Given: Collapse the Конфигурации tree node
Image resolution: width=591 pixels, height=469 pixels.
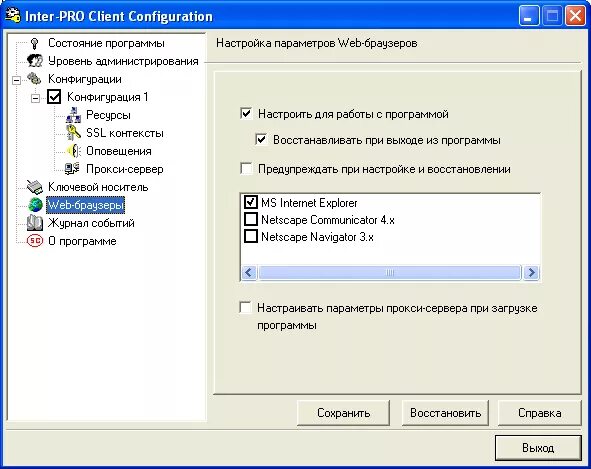Looking at the screenshot, I should pos(16,80).
